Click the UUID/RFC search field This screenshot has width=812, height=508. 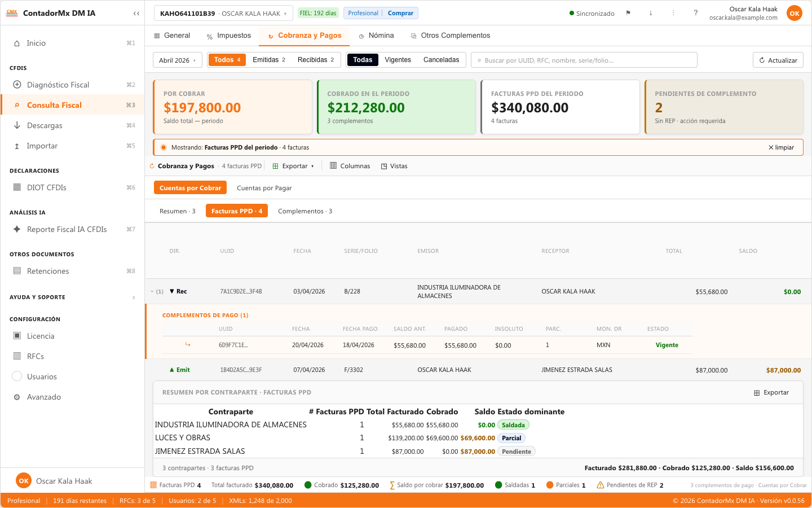584,60
